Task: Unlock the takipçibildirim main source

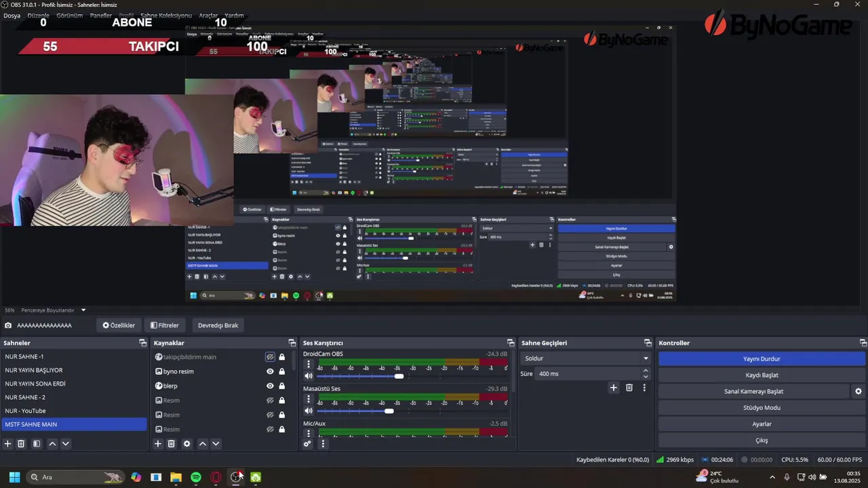Action: (x=281, y=357)
